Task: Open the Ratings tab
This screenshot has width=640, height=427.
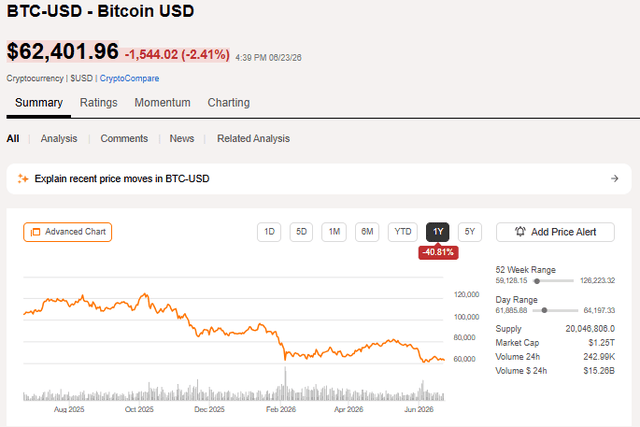Action: tap(98, 103)
